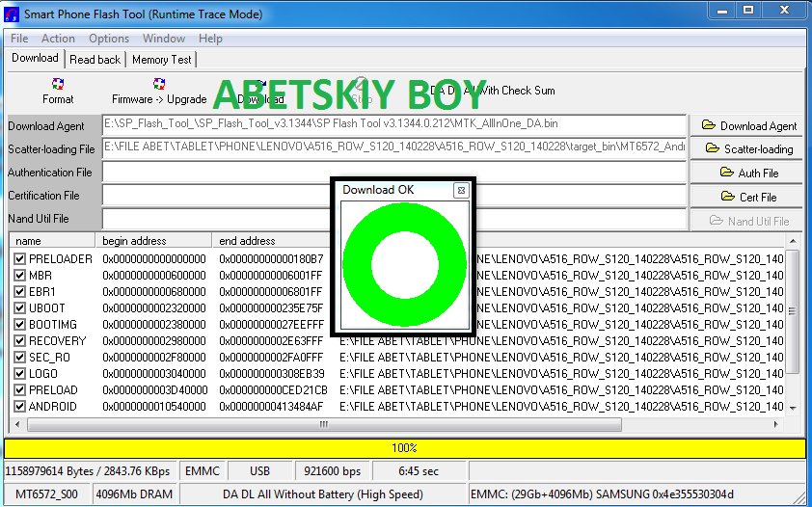This screenshot has height=507, width=812.
Task: Click the yellow 100% progress bar
Action: click(405, 448)
